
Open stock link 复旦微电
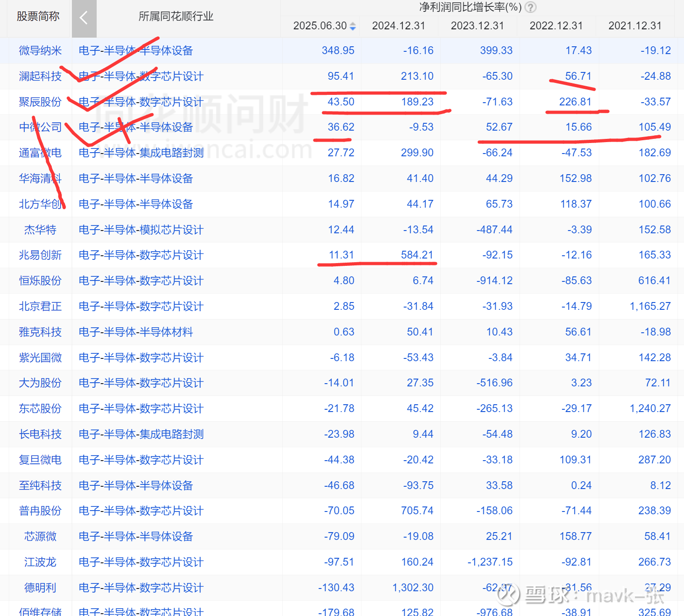pos(40,460)
